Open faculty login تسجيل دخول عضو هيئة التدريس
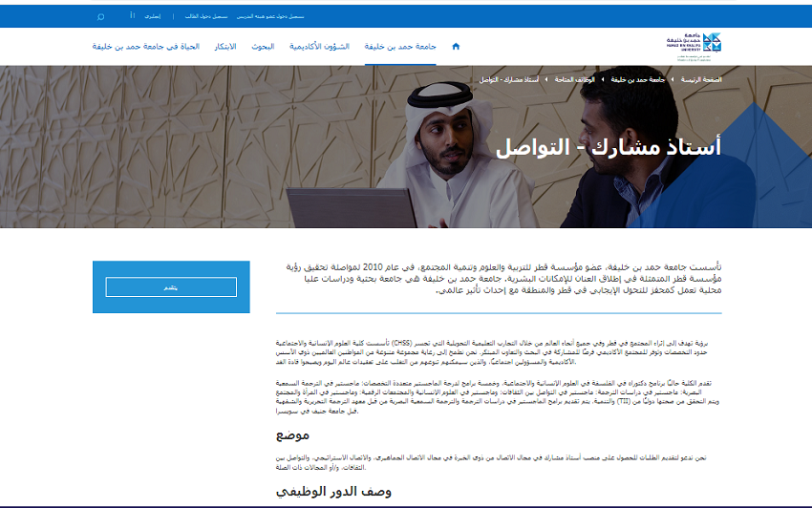The width and height of the screenshot is (812, 508). [270, 17]
